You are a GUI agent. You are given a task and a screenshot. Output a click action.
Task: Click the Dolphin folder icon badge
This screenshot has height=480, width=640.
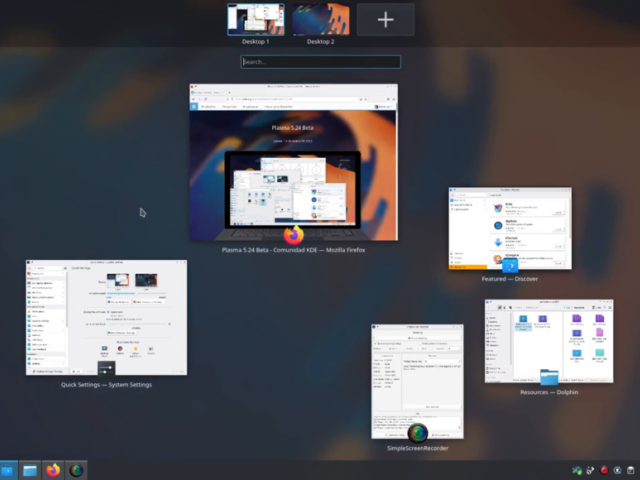tap(548, 377)
